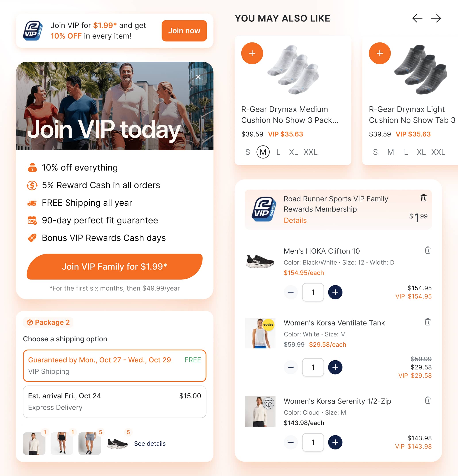Click Join VIP Family for $1.99 button
This screenshot has height=476, width=458.
point(115,267)
